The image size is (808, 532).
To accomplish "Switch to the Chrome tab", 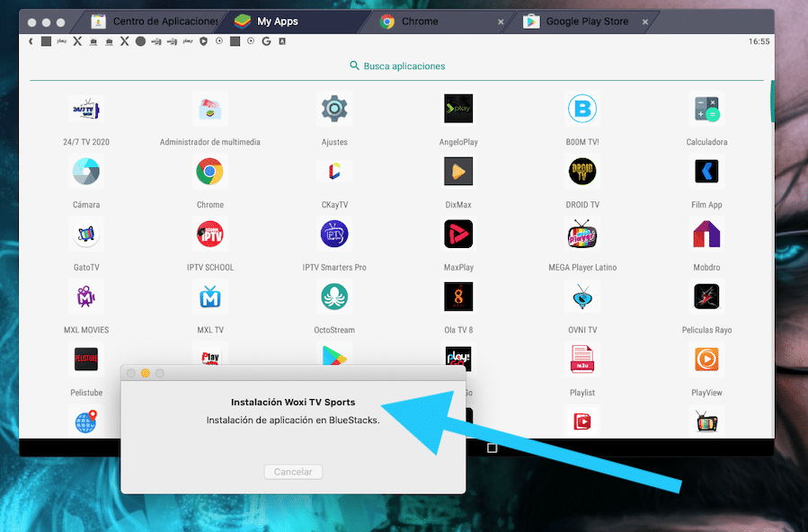I will [x=421, y=19].
